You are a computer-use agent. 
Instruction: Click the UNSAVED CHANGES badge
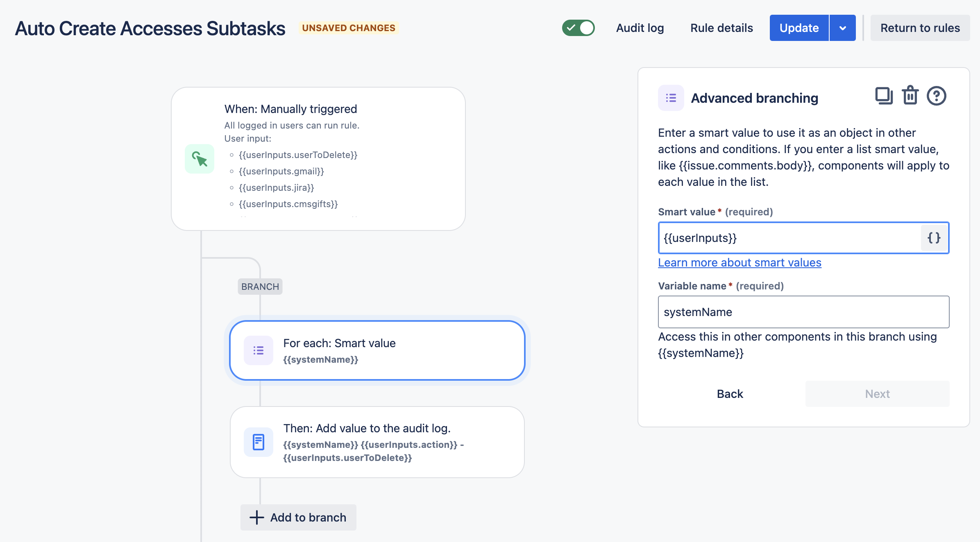point(349,28)
